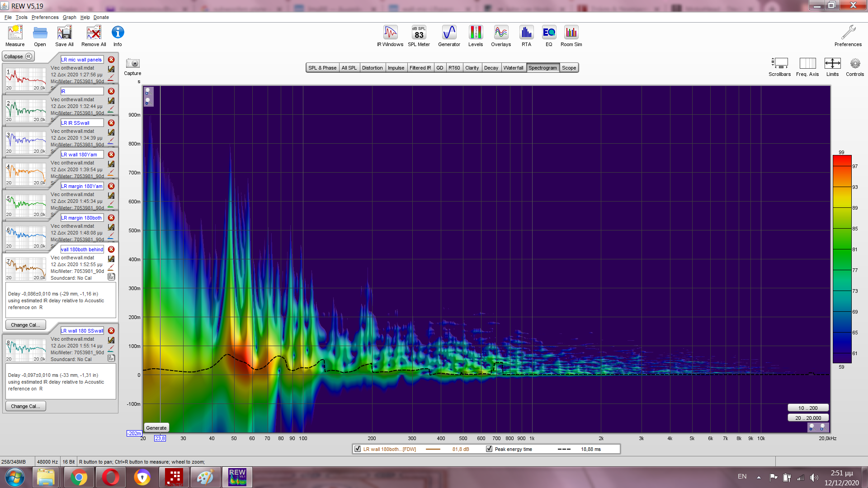Toggle the LR wall 180both FDW checkbox
Image resolution: width=868 pixels, height=488 pixels.
(x=358, y=449)
